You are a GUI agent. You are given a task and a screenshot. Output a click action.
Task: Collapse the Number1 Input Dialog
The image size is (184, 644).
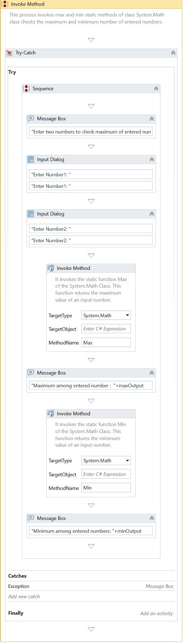152,159
